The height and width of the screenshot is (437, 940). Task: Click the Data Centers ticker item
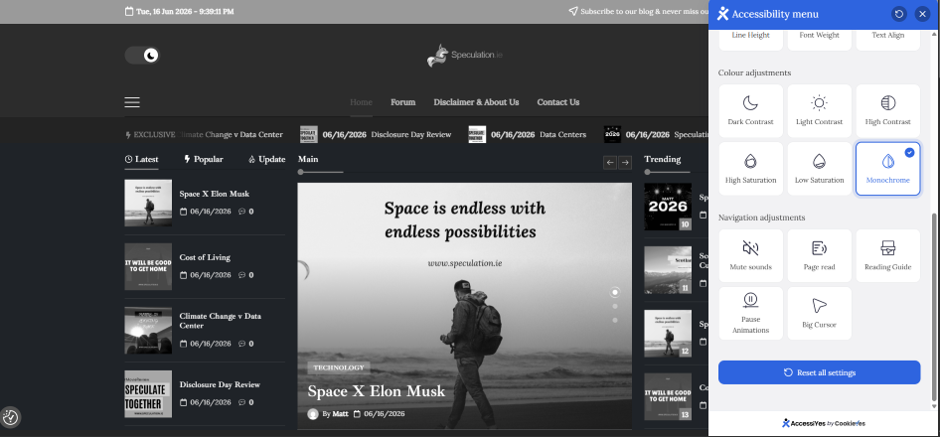(562, 134)
